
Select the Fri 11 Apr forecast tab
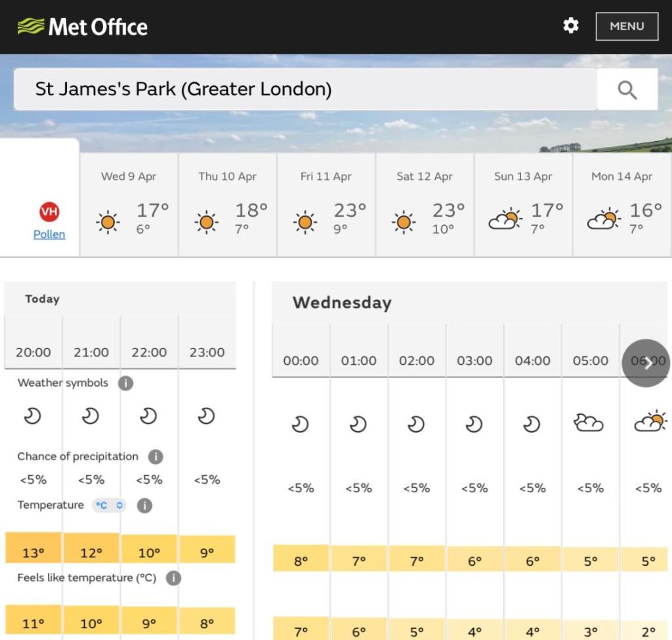coord(326,205)
